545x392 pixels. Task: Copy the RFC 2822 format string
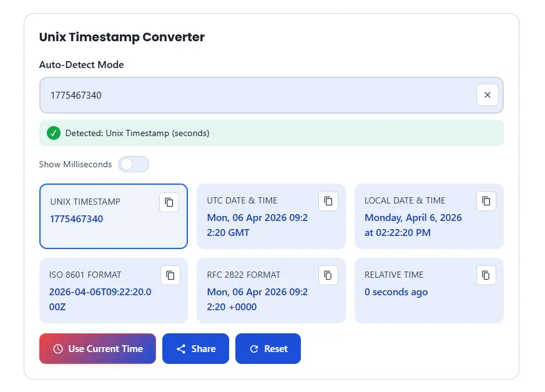[328, 275]
